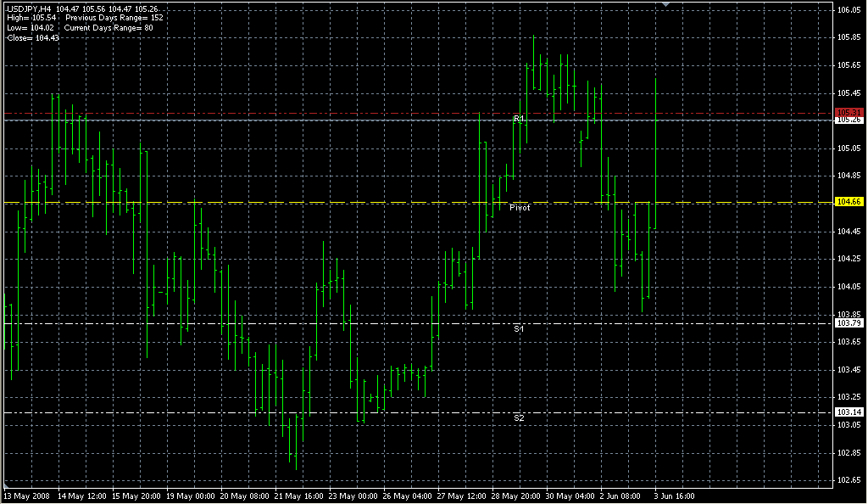Click the yellow 104.66 pivot price tag

849,202
